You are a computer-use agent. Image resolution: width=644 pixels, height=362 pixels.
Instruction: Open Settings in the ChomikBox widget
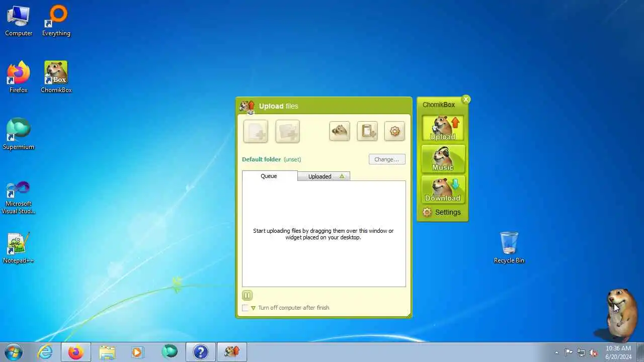pyautogui.click(x=442, y=212)
